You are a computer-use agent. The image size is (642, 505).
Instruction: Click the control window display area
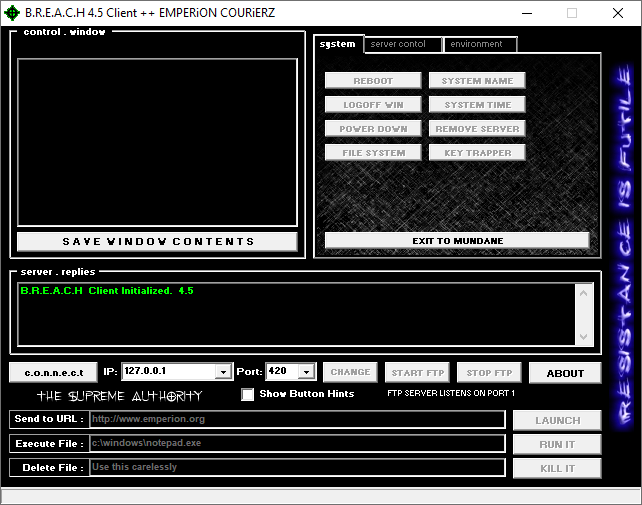[158, 142]
